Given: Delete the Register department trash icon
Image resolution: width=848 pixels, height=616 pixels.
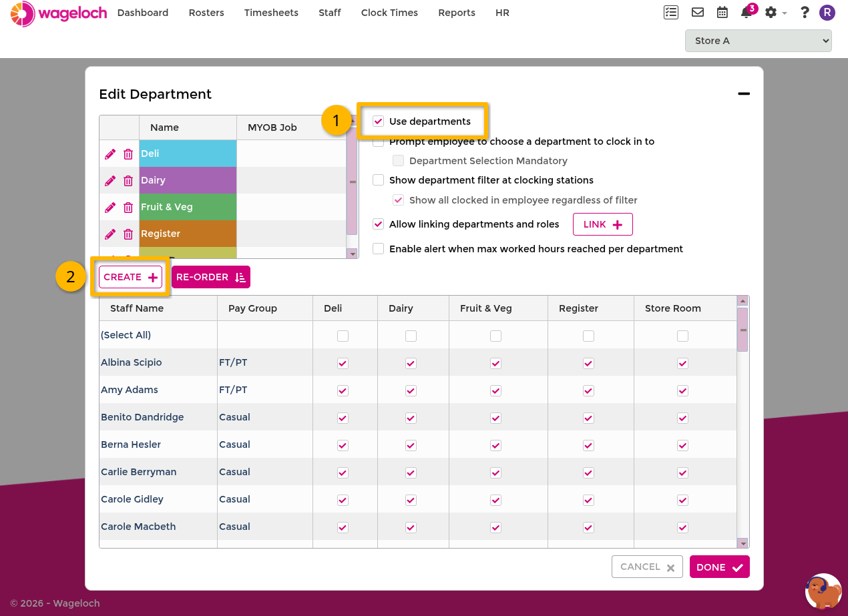Looking at the screenshot, I should tap(128, 234).
